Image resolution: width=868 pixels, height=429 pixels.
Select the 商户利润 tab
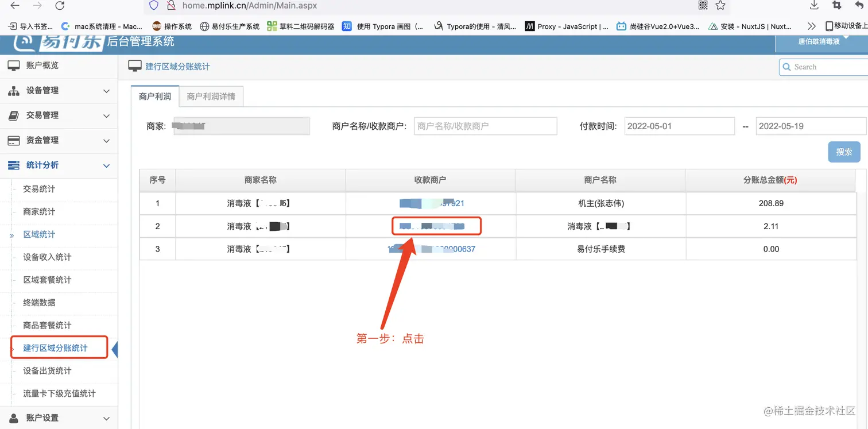[x=154, y=96]
